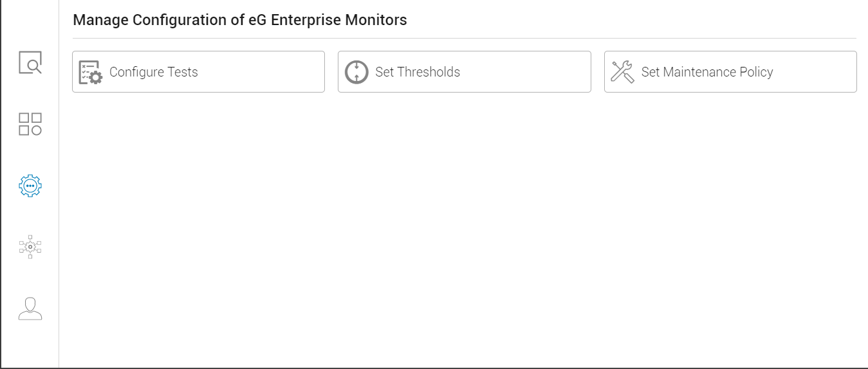Click empty space inside the Set Maintenance Policy tile
Screen dimensions: 868x369
click(x=817, y=72)
